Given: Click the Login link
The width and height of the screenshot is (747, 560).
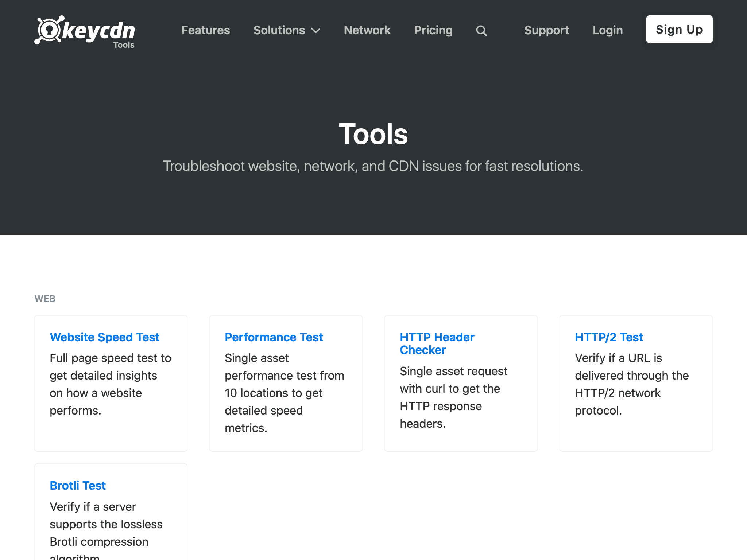Looking at the screenshot, I should pyautogui.click(x=608, y=30).
